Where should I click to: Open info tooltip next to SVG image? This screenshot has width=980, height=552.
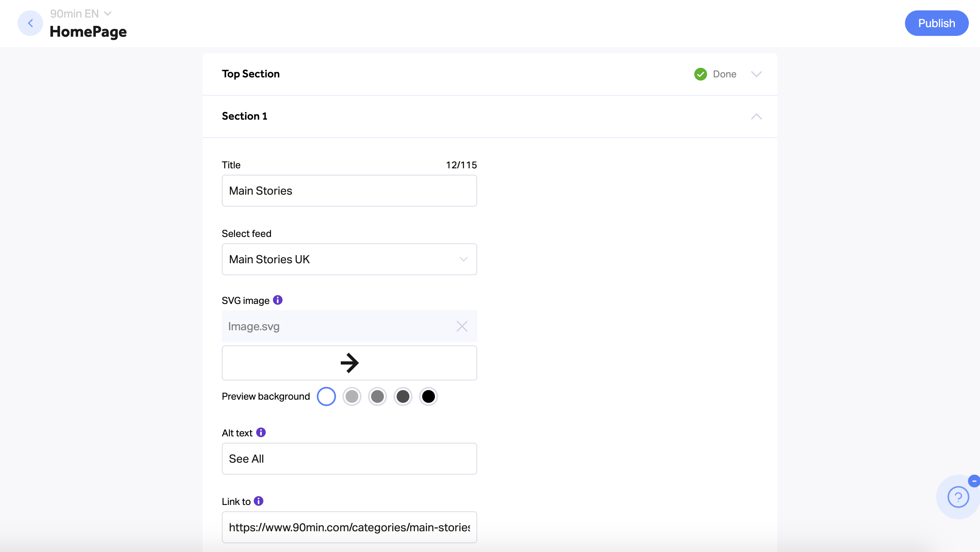tap(278, 300)
